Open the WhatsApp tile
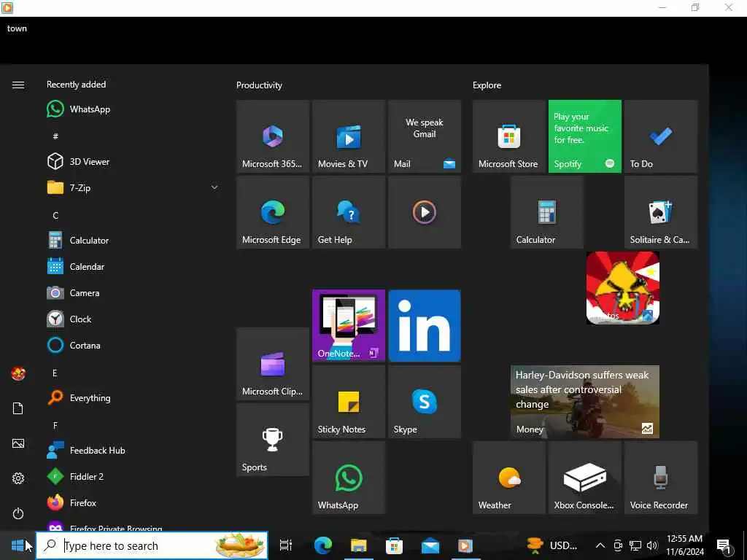 pyautogui.click(x=349, y=477)
